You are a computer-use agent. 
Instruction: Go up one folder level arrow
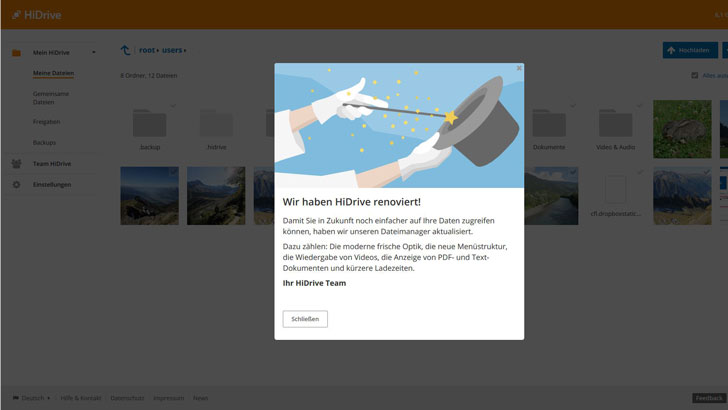pos(125,50)
